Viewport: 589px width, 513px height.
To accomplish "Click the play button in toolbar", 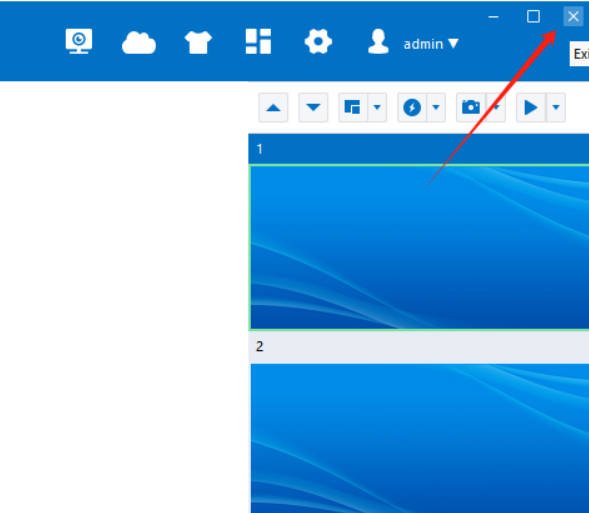I will (x=530, y=108).
